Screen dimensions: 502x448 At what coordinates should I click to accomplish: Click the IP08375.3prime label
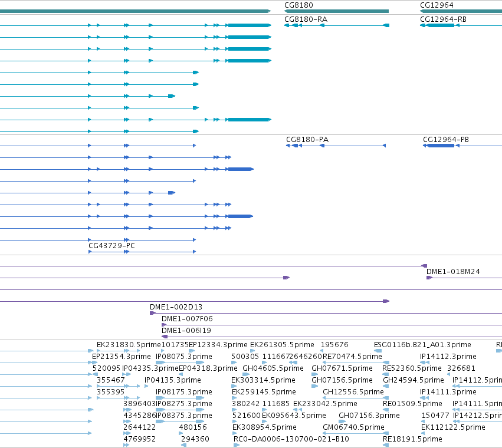[x=184, y=416]
